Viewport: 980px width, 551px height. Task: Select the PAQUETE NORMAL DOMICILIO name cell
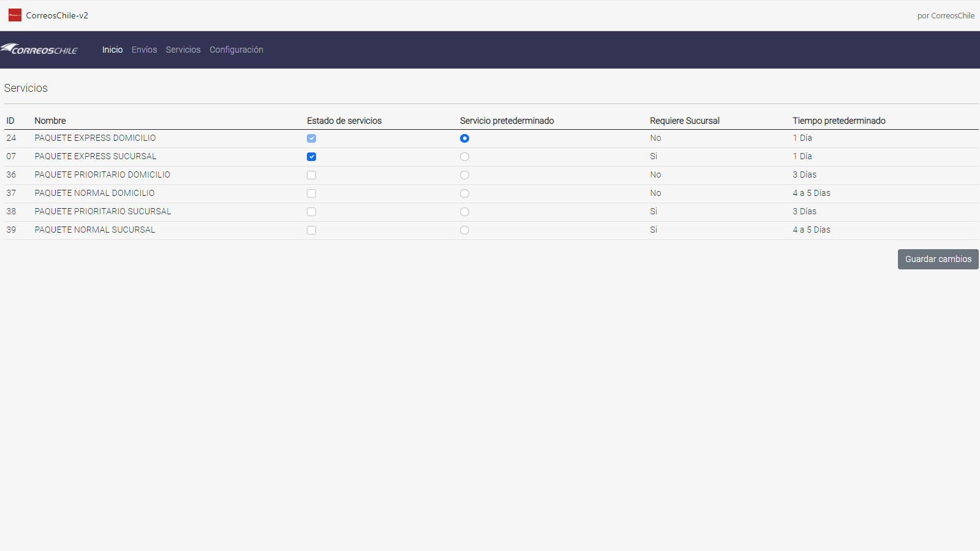pos(94,193)
